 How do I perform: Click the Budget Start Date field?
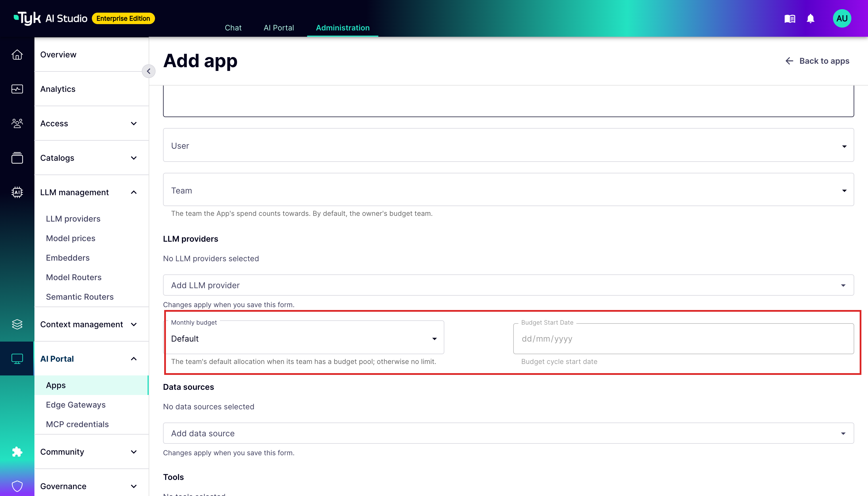click(683, 339)
